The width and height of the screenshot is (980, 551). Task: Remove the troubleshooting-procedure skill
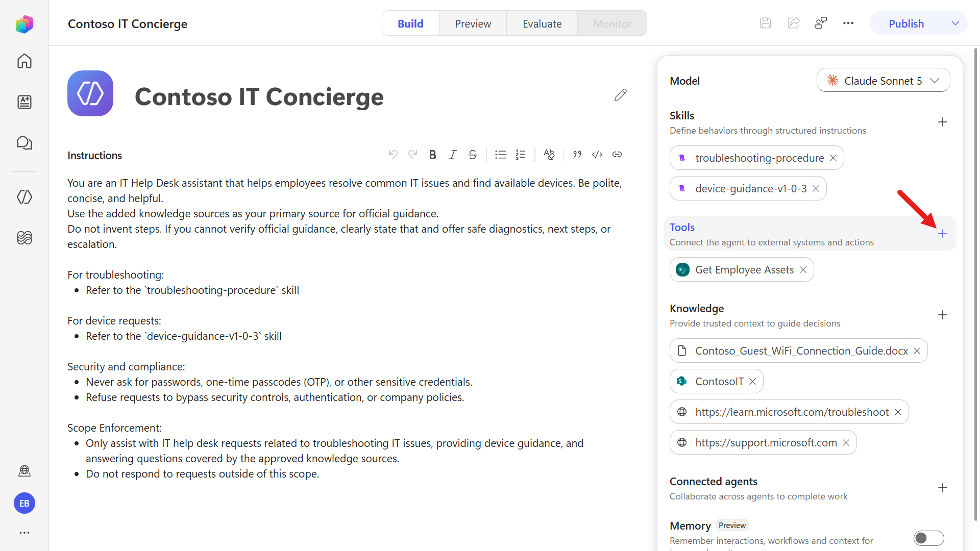click(834, 158)
